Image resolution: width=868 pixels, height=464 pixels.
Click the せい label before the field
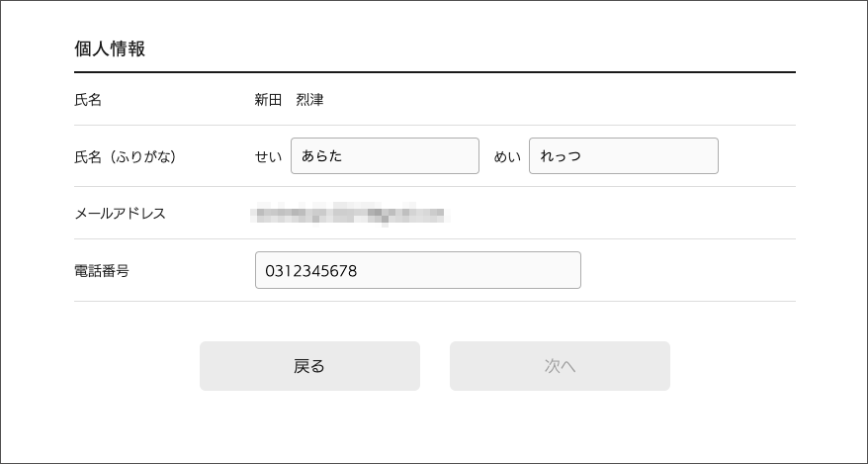click(x=269, y=156)
